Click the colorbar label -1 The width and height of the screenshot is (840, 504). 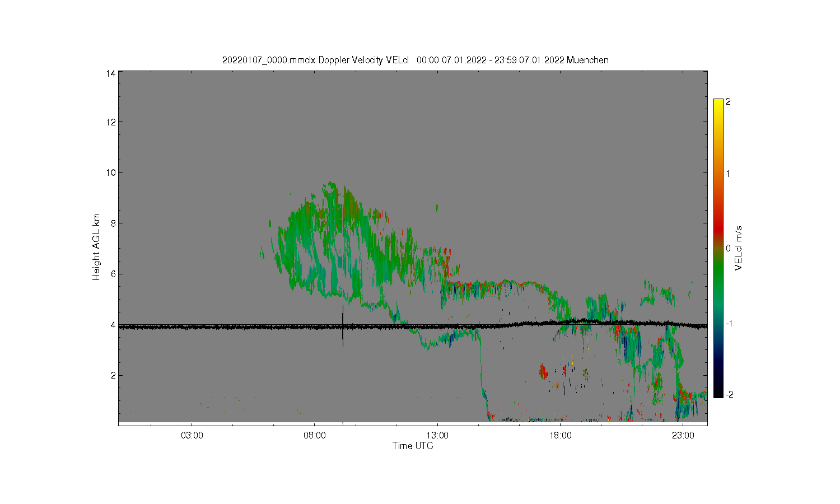pyautogui.click(x=728, y=323)
